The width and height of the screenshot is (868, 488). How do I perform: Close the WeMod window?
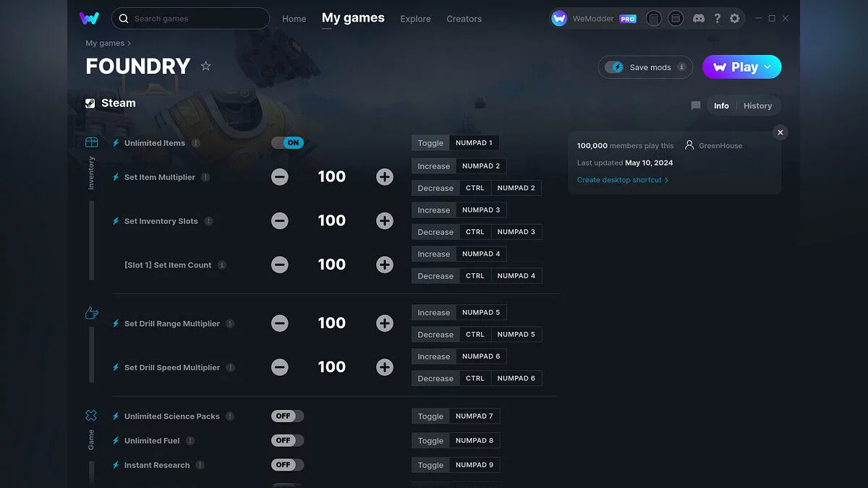786,19
